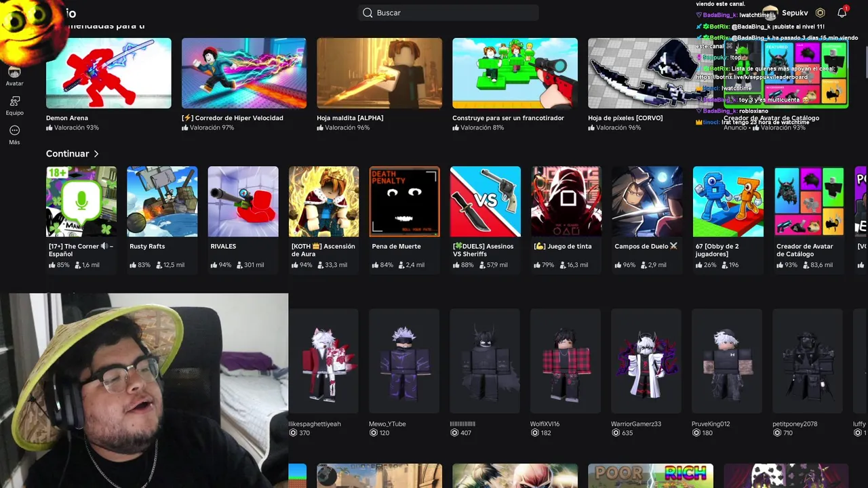
Task: Open Construye para ser un francotirador thumbnail
Action: coord(515,73)
